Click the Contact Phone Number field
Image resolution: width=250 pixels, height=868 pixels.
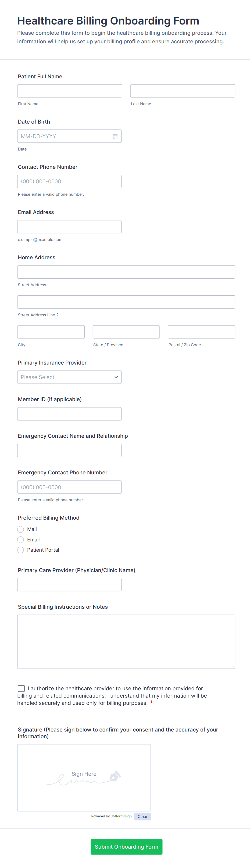69,181
